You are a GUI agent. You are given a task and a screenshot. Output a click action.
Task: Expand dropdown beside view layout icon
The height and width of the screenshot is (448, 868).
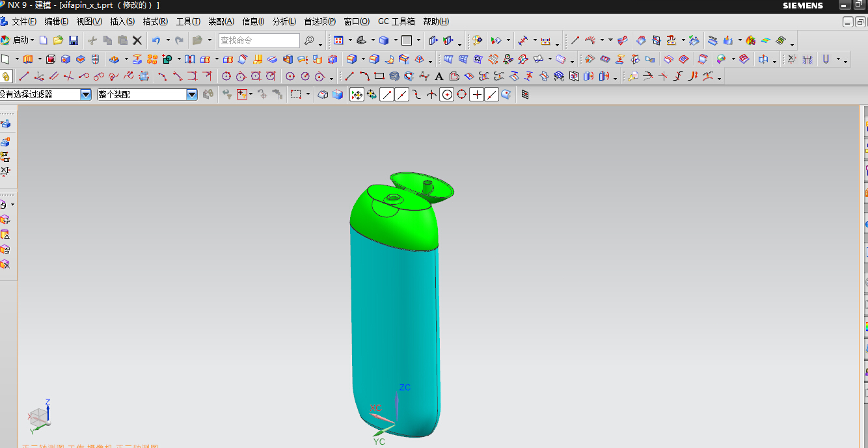(349, 40)
